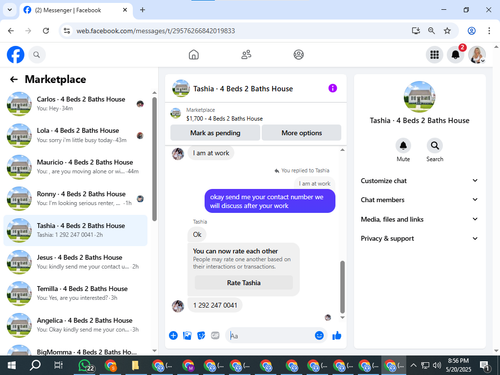Choose a GIF from the composer
This screenshot has width=500, height=375.
click(x=215, y=335)
